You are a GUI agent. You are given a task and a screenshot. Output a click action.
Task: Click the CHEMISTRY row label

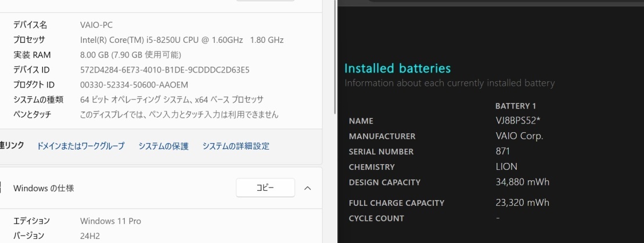coord(372,167)
